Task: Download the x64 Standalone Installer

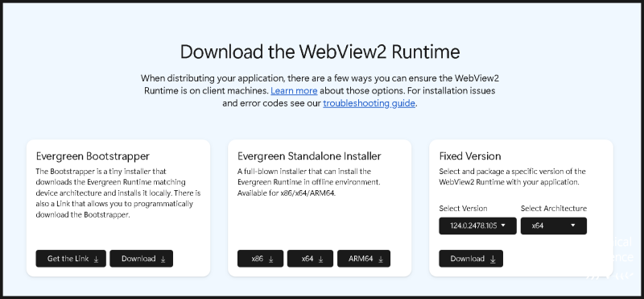Action: tap(310, 259)
